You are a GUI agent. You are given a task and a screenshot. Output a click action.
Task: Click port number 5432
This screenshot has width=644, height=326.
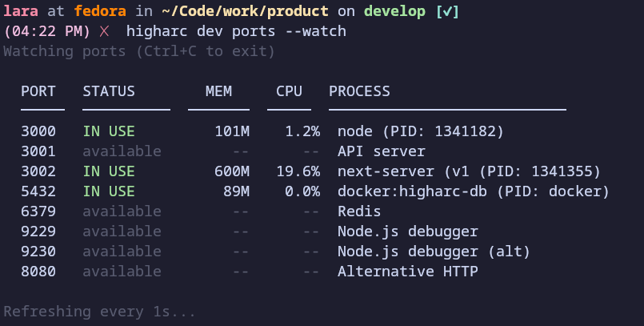(38, 191)
